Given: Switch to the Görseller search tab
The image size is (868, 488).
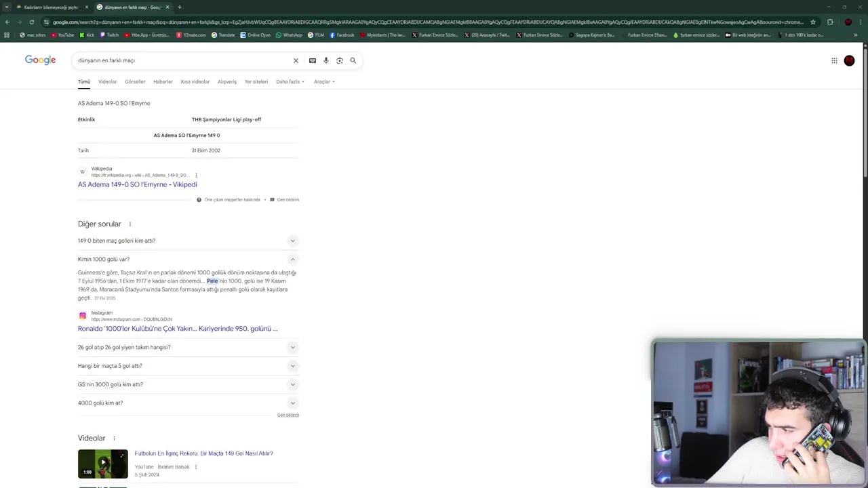Looking at the screenshot, I should tap(135, 81).
